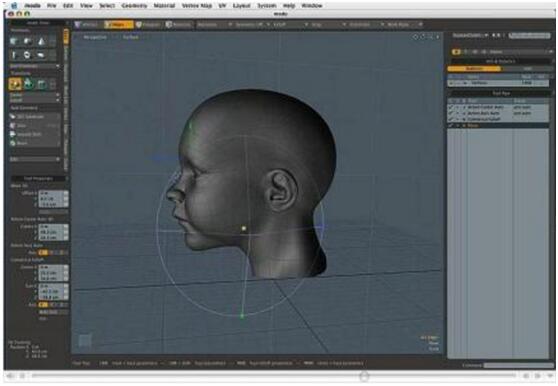This screenshot has width=558, height=386.
Task: Click the Bevel command icon
Action: (x=13, y=143)
